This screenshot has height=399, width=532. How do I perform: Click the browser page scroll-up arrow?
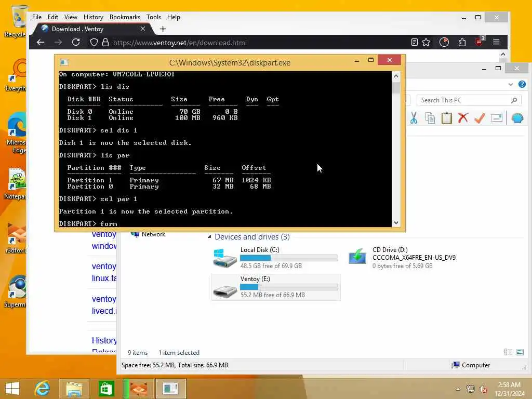(x=503, y=54)
